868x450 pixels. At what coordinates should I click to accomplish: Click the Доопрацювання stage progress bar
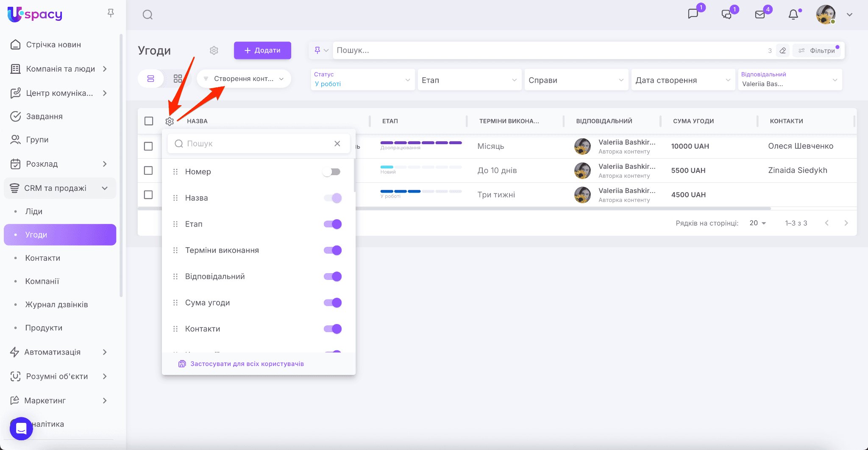[x=421, y=143]
